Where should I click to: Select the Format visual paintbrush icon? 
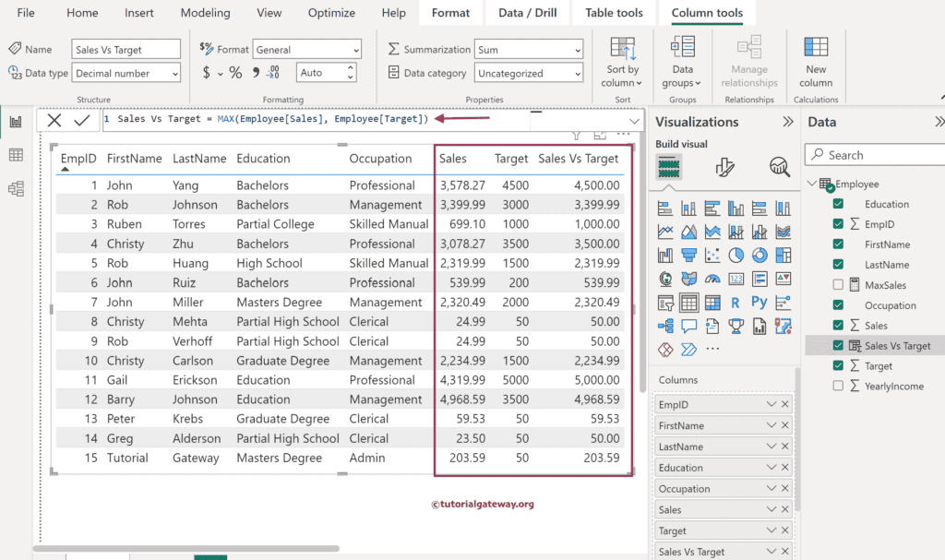725,167
